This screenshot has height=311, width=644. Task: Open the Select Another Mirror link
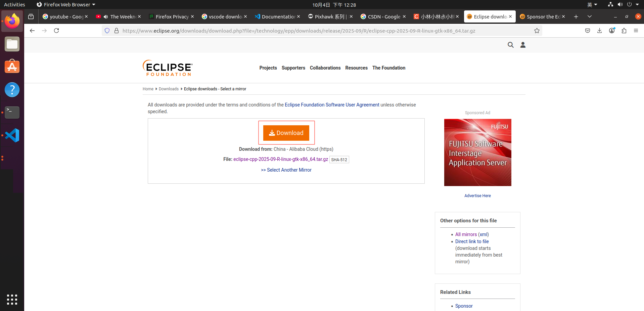pos(286,170)
